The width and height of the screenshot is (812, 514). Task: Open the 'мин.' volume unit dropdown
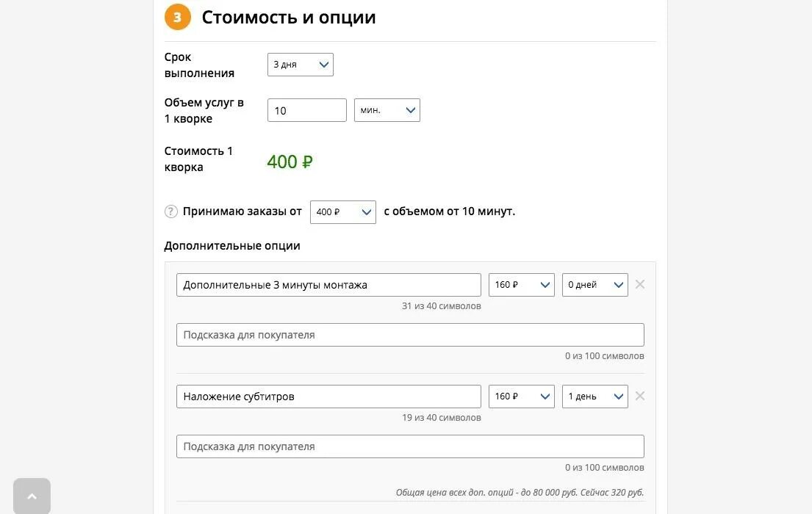[387, 110]
